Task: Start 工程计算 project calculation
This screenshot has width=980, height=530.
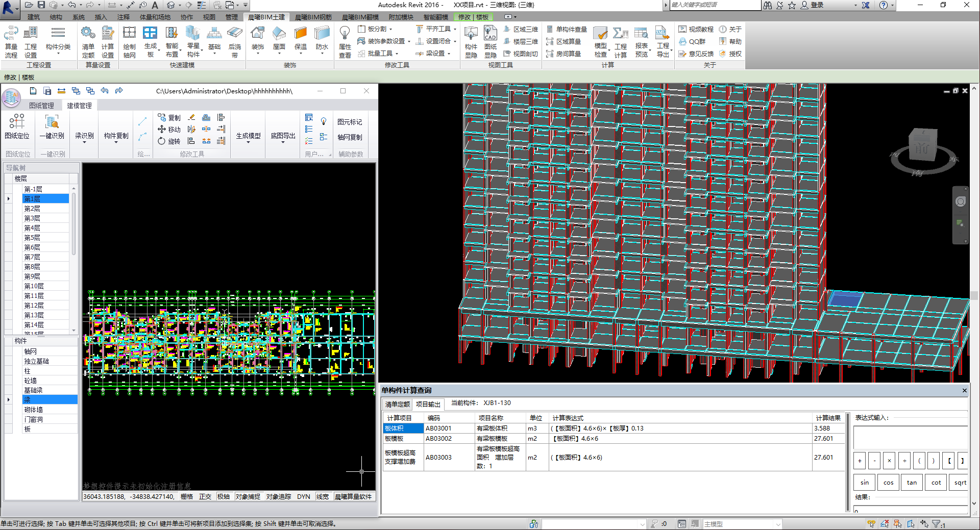Action: pyautogui.click(x=621, y=42)
